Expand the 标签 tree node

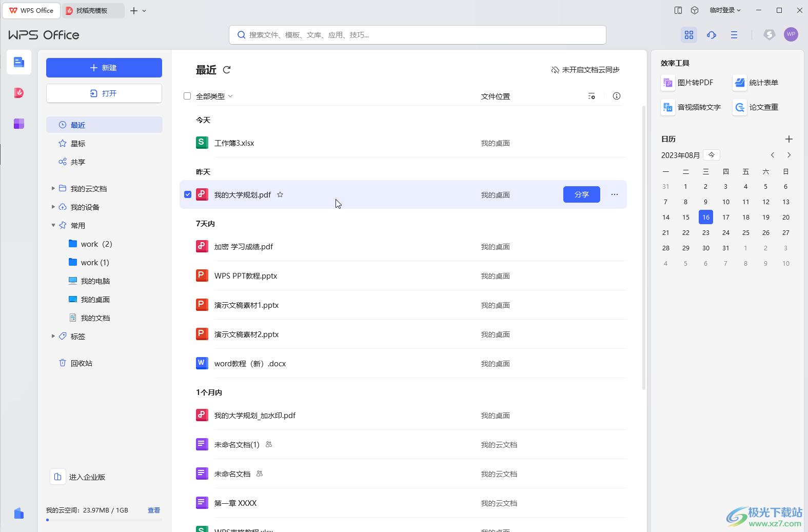53,336
